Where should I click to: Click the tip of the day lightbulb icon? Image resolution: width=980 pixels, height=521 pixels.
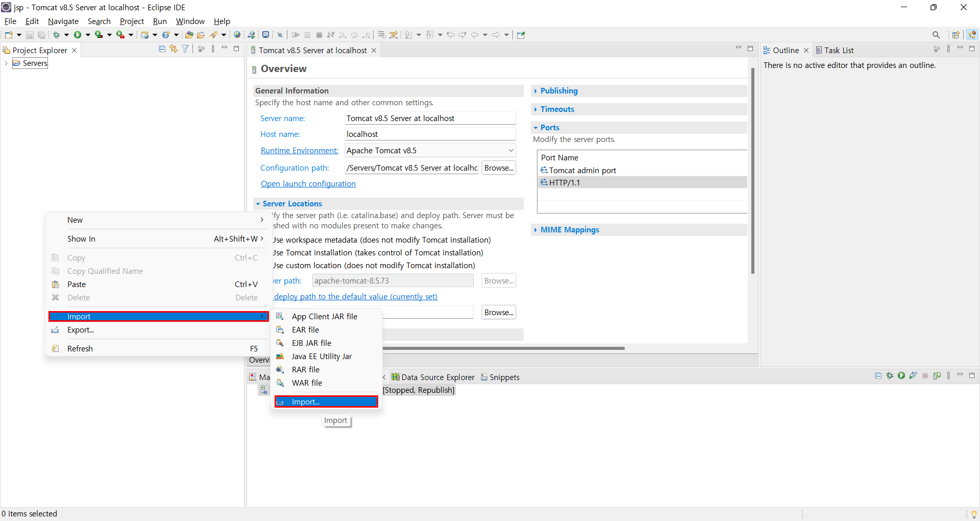coord(974,514)
